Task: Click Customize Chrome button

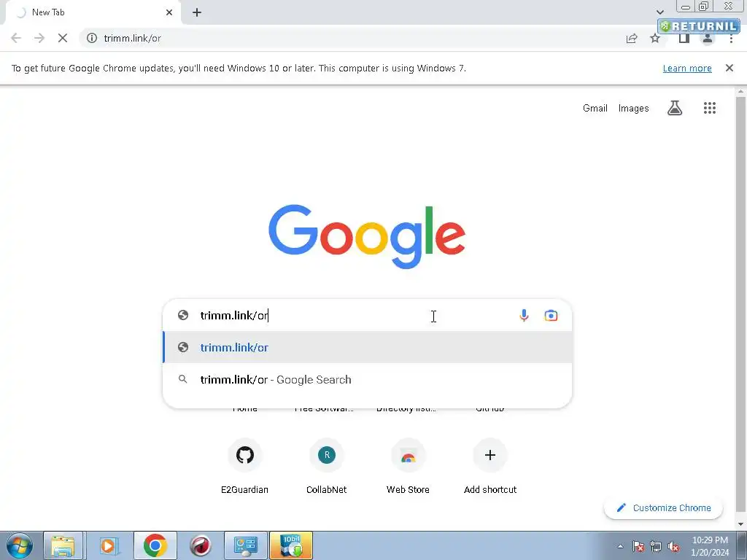Action: (663, 507)
